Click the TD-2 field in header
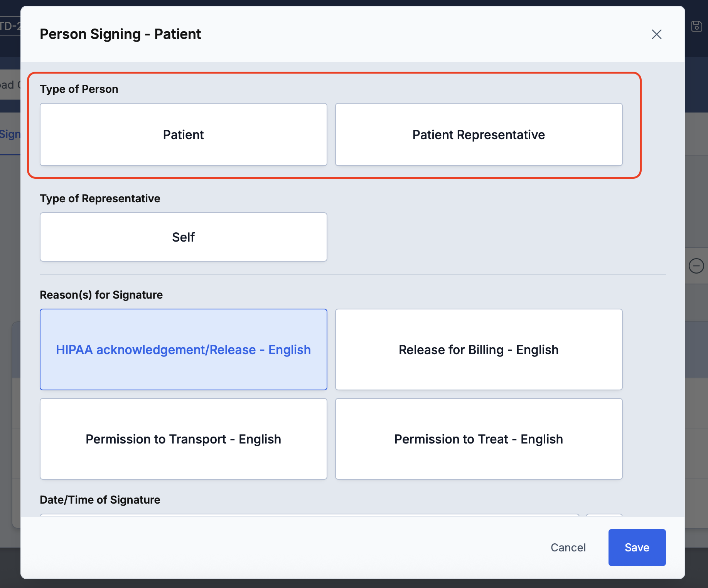Viewport: 708px width, 588px height. [10, 26]
